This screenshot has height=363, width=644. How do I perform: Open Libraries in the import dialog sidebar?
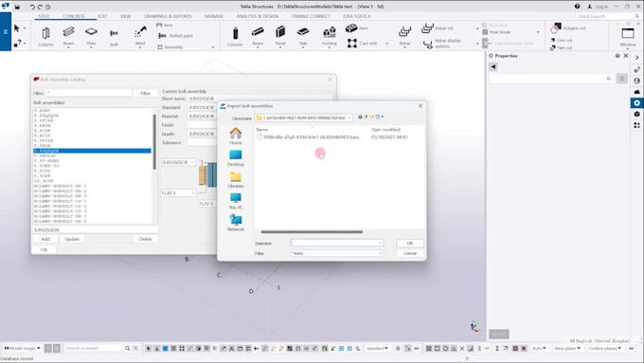coord(235,180)
